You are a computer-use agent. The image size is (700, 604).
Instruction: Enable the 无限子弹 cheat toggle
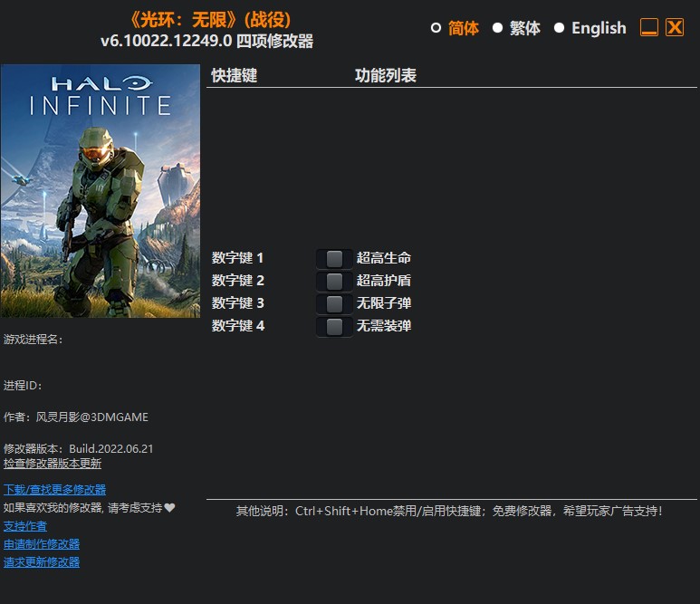point(334,304)
